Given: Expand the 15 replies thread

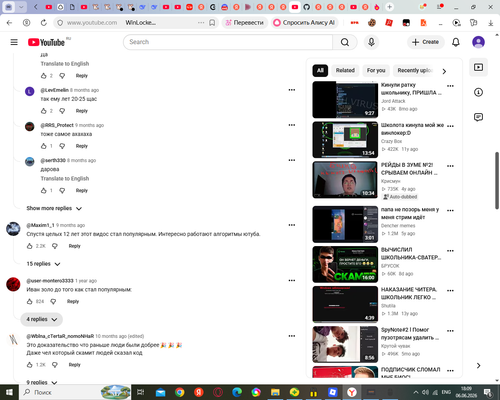Looking at the screenshot, I should coord(43,264).
